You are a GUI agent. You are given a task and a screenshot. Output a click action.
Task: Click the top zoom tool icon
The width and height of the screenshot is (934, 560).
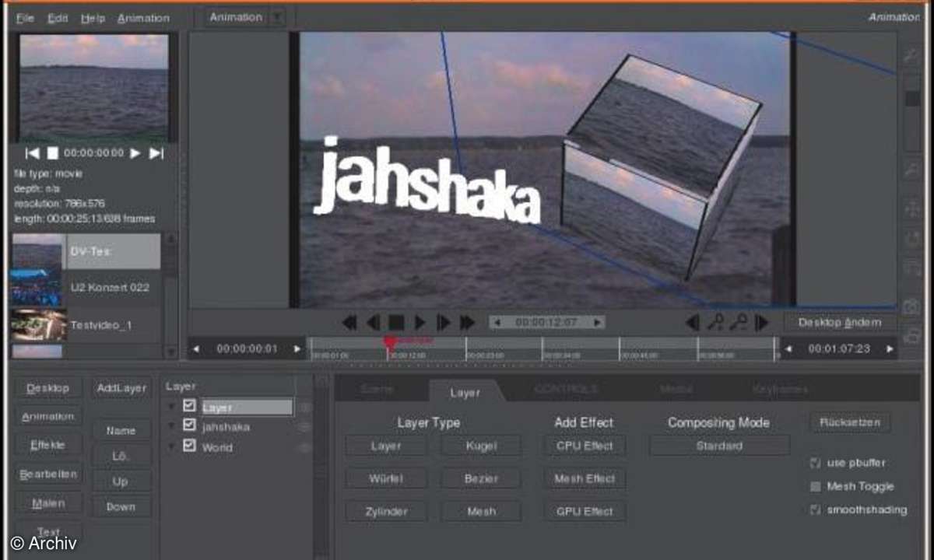coord(911,54)
